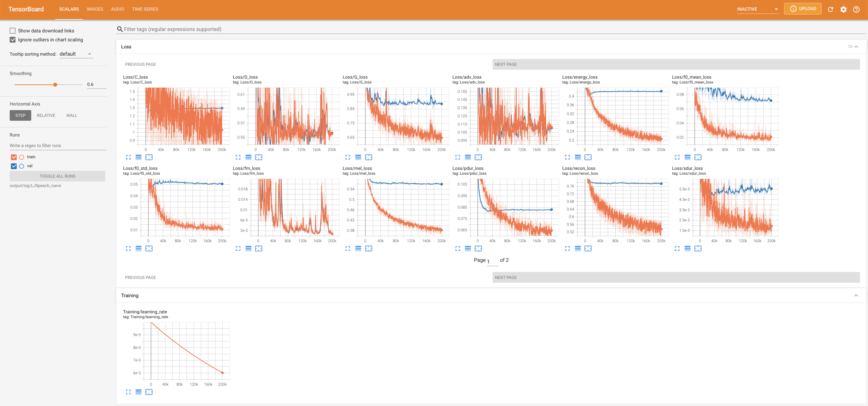Toggle y-axis log scale on Loss/D_loss chart
Screen dimensions: 868x406
(248, 157)
